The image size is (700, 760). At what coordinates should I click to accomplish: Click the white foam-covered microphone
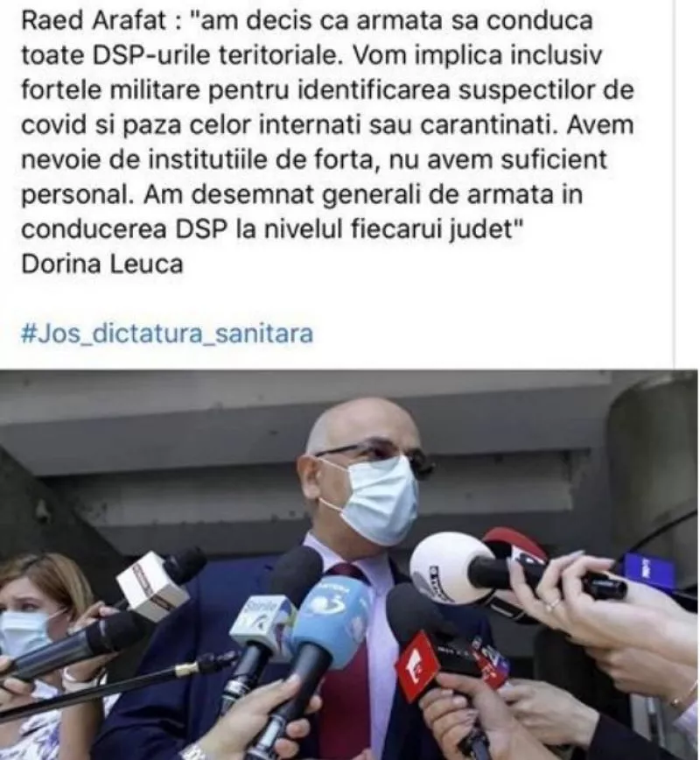tap(450, 567)
